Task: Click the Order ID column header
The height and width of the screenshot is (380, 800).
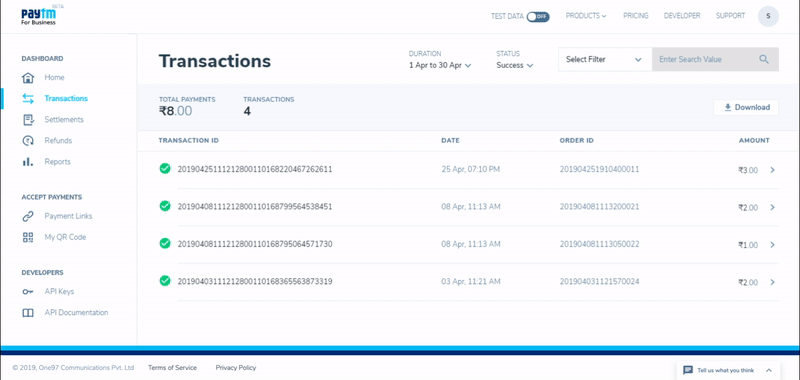Action: 577,140
